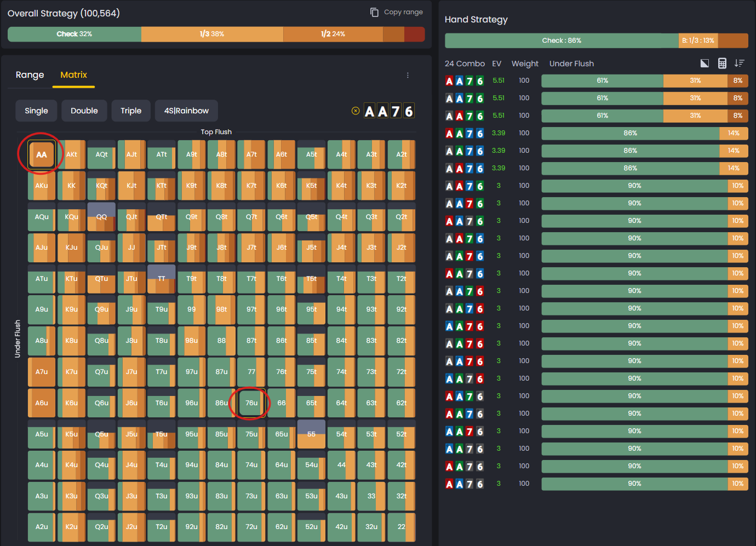Select the AA cell in the matrix
The height and width of the screenshot is (546, 756).
coord(41,154)
